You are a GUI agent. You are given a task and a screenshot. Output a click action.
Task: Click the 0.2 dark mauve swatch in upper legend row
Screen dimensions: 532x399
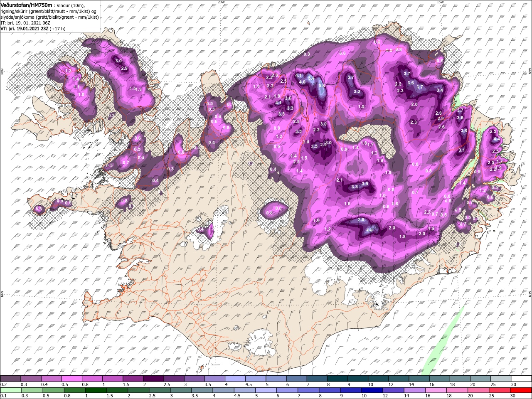[10, 379]
